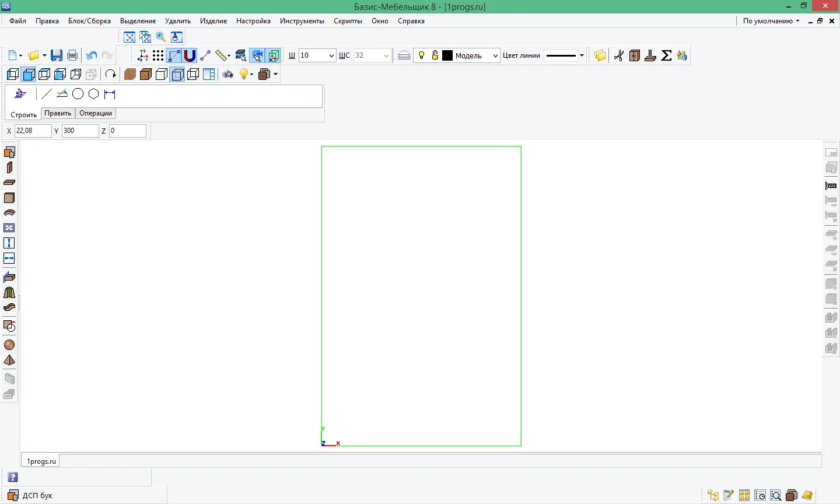Click the camera icon in view toolbar
The image size is (840, 504).
(228, 74)
